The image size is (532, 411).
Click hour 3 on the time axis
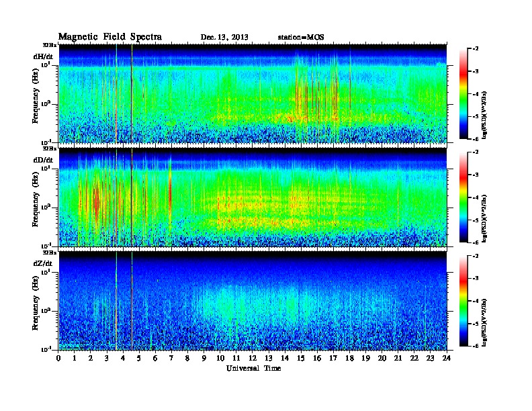(107, 359)
